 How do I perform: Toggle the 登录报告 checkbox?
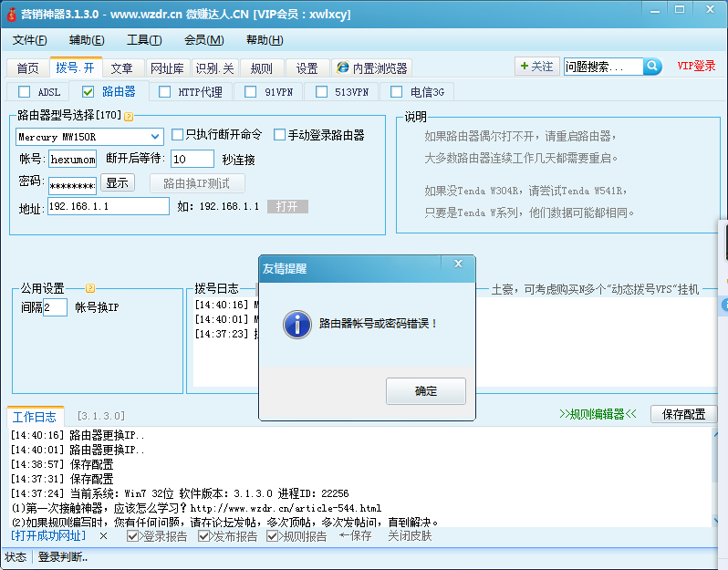(x=133, y=536)
